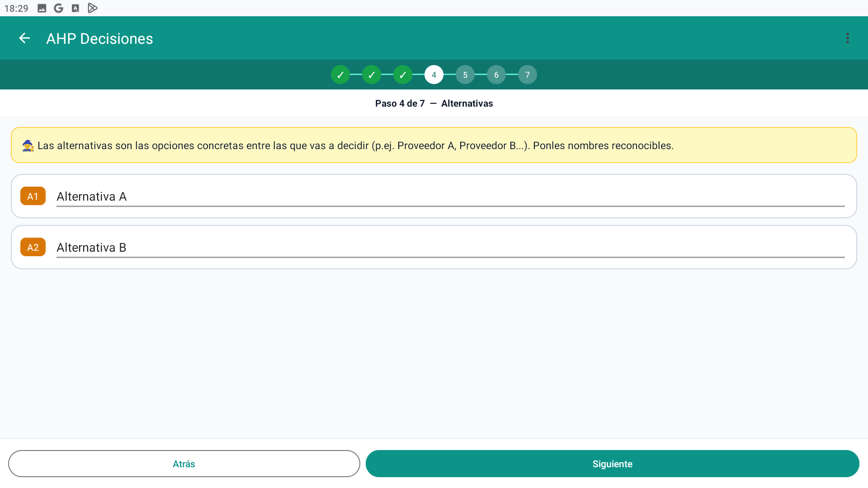Jump to step 7 circle
The height and width of the screenshot is (488, 868).
pyautogui.click(x=528, y=75)
